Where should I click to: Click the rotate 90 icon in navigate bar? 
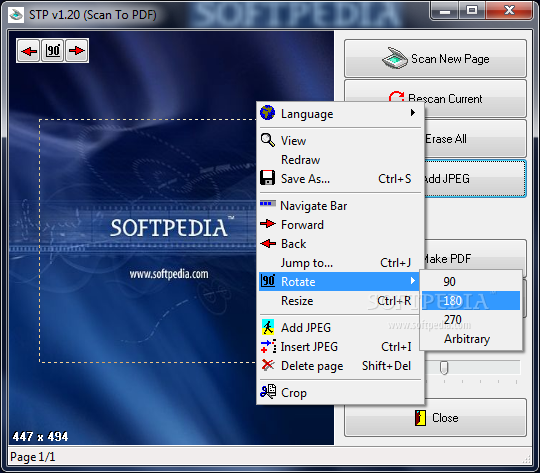coord(53,51)
